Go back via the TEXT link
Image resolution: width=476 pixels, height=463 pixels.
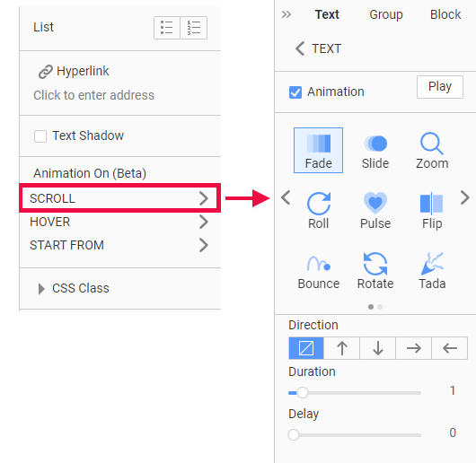click(319, 48)
